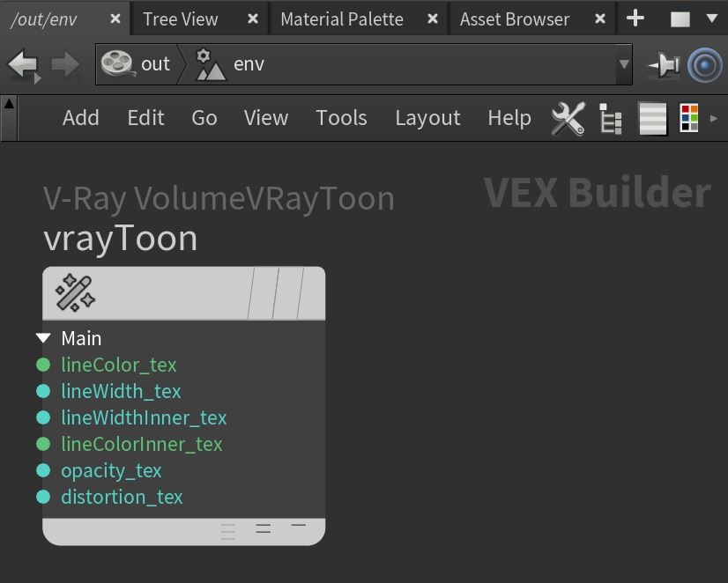Go forward with the right arrow icon
The width and height of the screenshot is (728, 583).
(66, 64)
